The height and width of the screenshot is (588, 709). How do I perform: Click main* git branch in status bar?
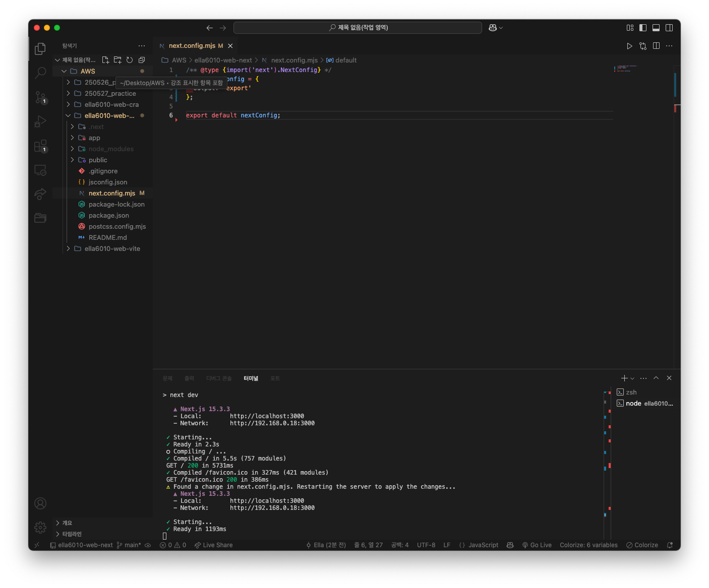(129, 545)
